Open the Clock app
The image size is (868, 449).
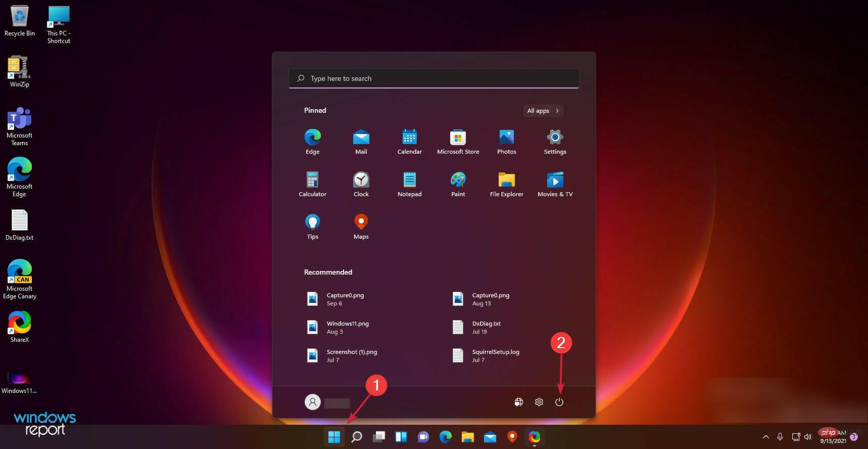coord(361,185)
